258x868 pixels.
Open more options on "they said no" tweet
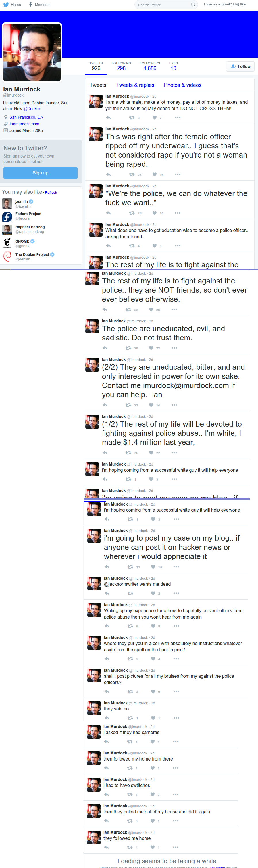(176, 718)
